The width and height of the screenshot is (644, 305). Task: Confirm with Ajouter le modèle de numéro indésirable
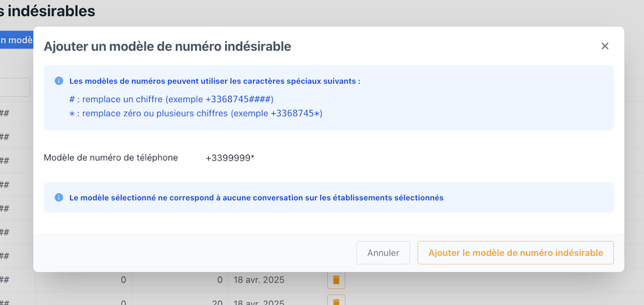tap(515, 253)
